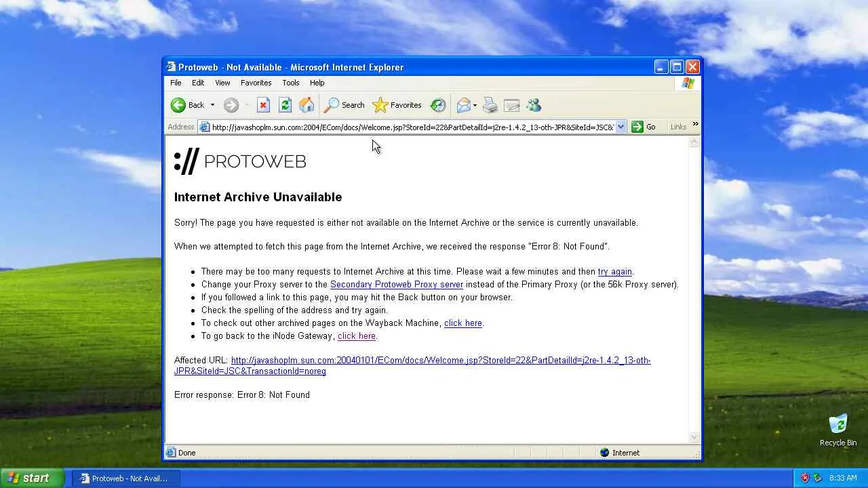Click the "Error response: Error 8: Not Found" text
This screenshot has width=868, height=488.
click(242, 395)
